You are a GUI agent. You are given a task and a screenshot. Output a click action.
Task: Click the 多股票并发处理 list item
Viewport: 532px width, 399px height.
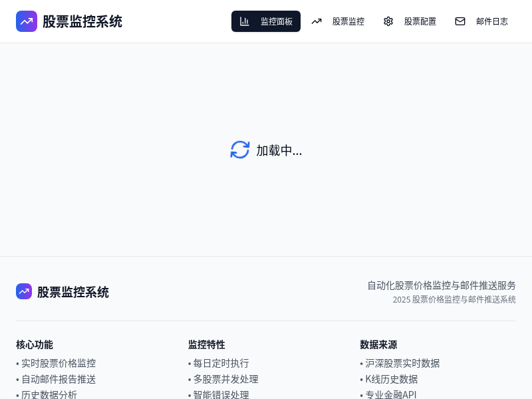223,379
